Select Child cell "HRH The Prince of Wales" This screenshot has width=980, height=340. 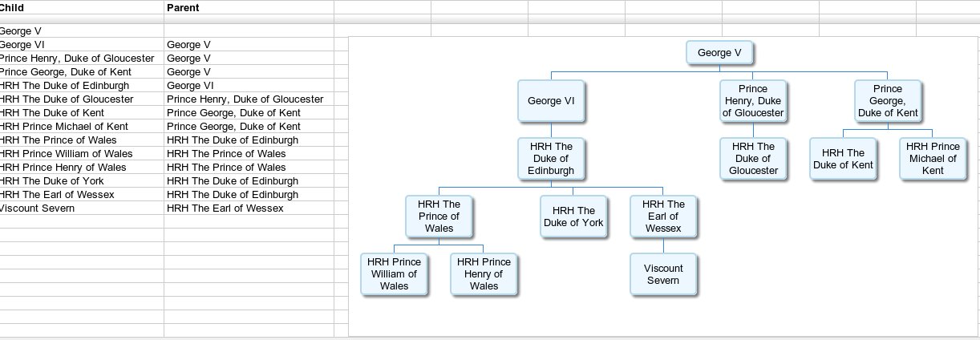[x=82, y=140]
